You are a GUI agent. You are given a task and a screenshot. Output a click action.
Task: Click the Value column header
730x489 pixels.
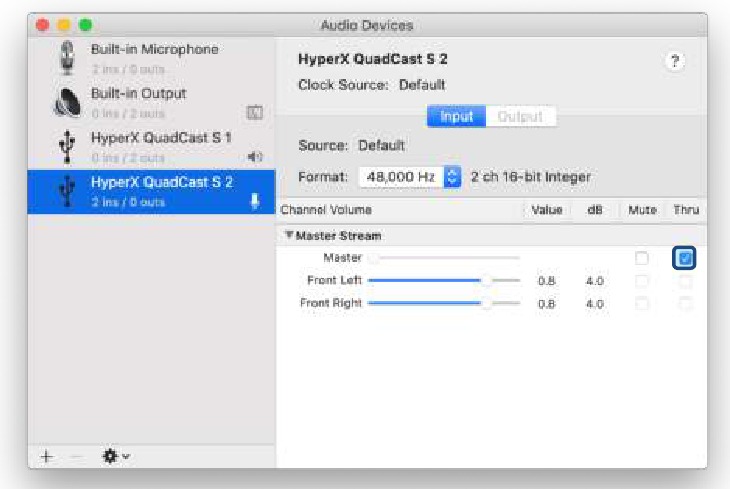click(547, 210)
